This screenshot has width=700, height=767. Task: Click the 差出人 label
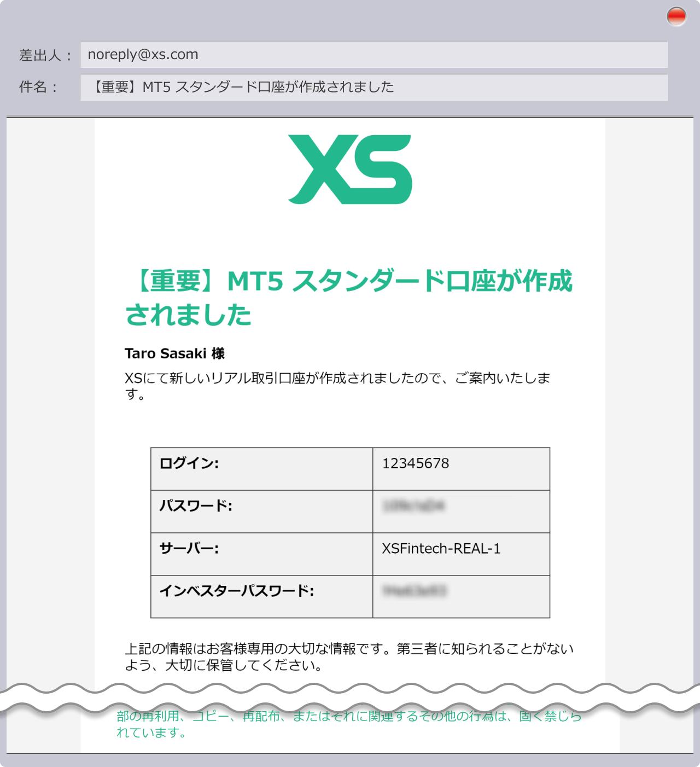(45, 55)
